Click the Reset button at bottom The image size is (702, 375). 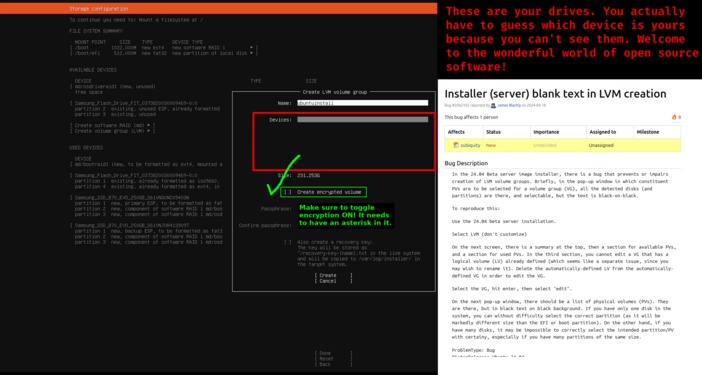[x=333, y=358]
